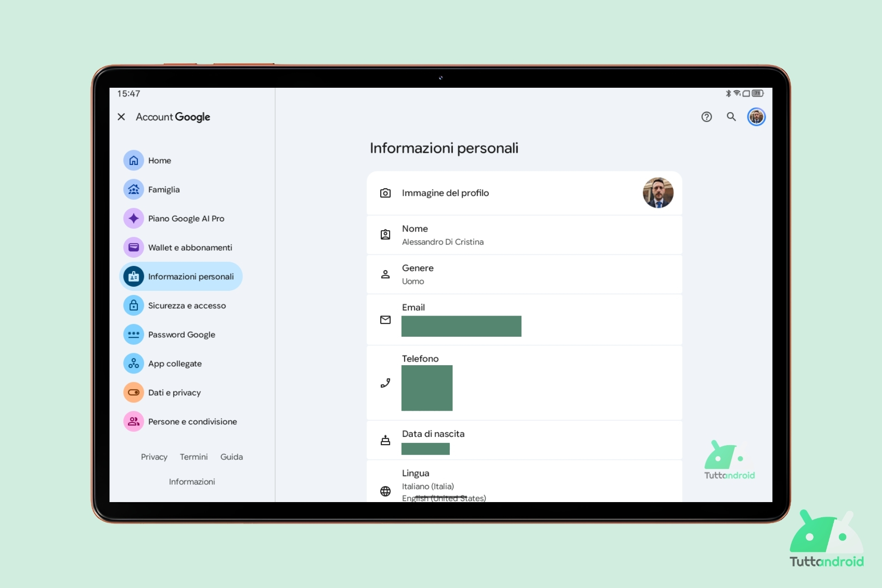Viewport: 882px width, 588px height.
Task: Open the Telefono settings row
Action: 524,383
